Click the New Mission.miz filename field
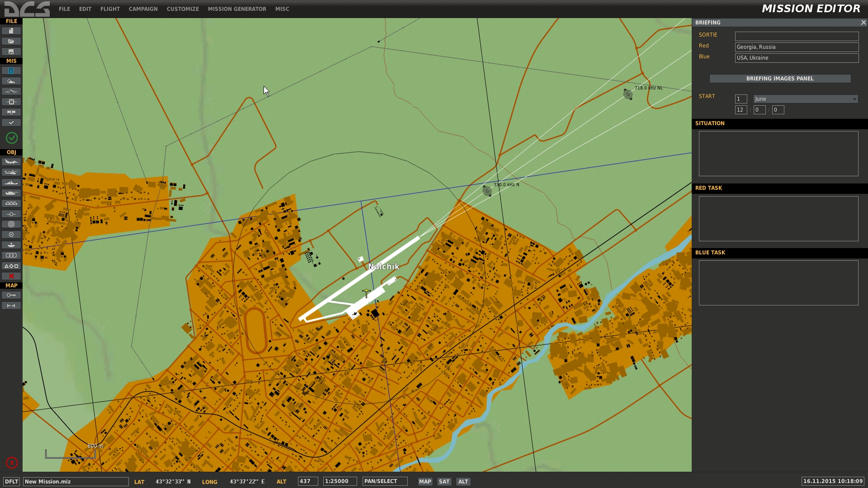 click(76, 482)
